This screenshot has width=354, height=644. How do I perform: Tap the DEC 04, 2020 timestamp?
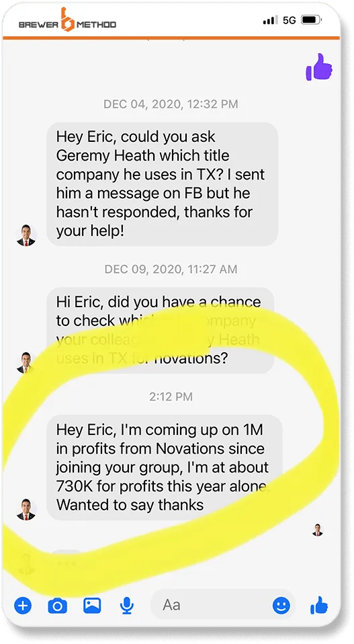(171, 104)
